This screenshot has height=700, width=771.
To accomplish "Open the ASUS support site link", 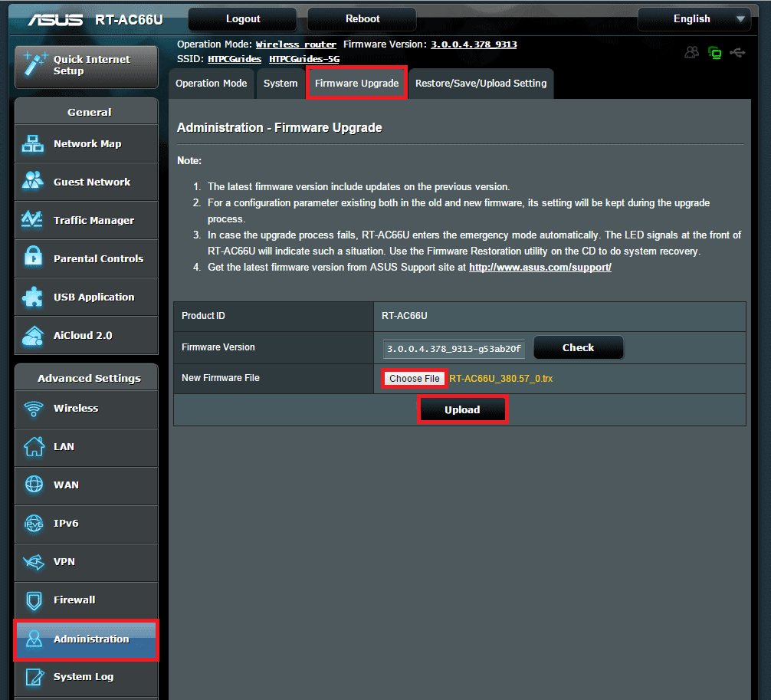I will pos(540,268).
